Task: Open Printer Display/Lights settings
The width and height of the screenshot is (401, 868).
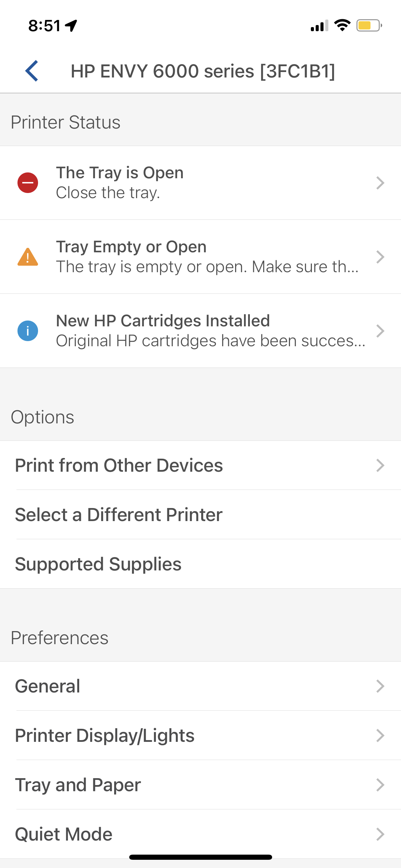Action: coord(105,735)
